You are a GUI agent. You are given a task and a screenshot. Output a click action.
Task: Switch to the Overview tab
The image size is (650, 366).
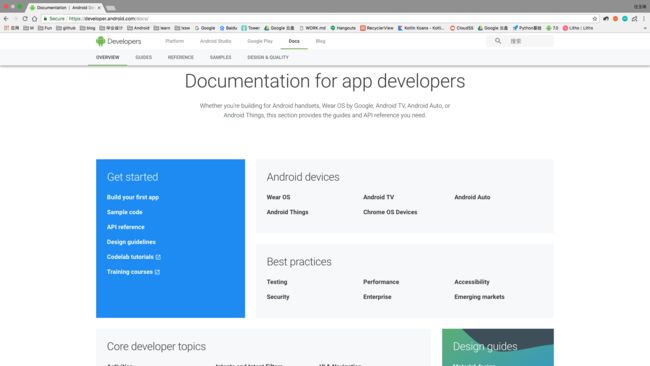pos(107,57)
